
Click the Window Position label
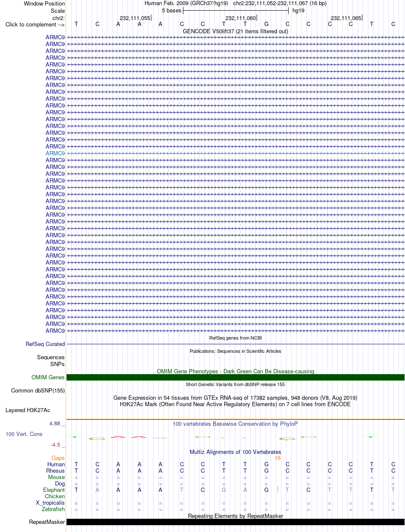44,3
